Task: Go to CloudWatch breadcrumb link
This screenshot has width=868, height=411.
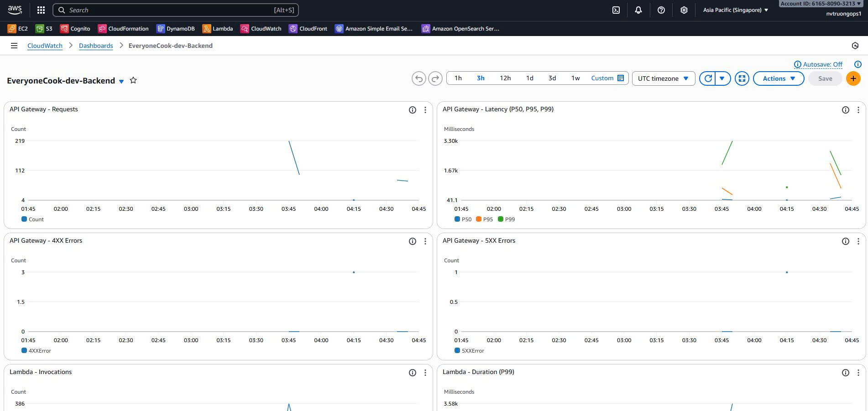Action: pos(45,46)
